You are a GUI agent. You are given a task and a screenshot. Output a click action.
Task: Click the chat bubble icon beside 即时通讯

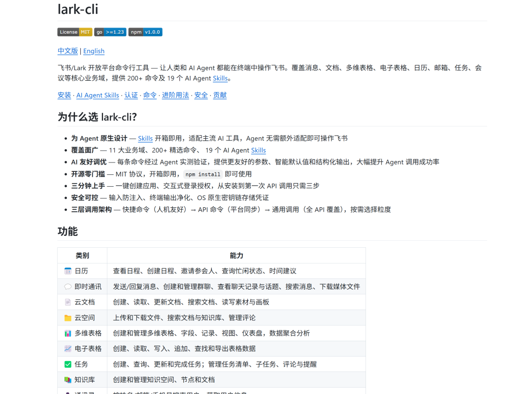tap(68, 286)
